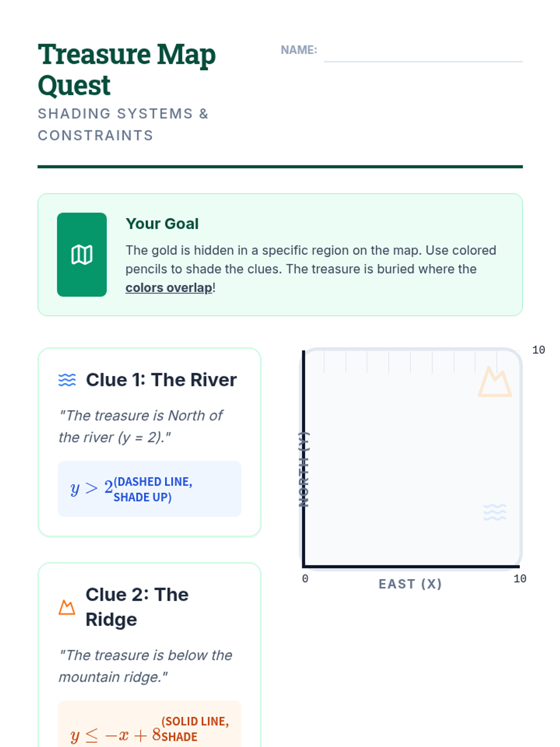The height and width of the screenshot is (747, 560).
Task: Click the underlined "colors overlap" text
Action: pyautogui.click(x=169, y=288)
